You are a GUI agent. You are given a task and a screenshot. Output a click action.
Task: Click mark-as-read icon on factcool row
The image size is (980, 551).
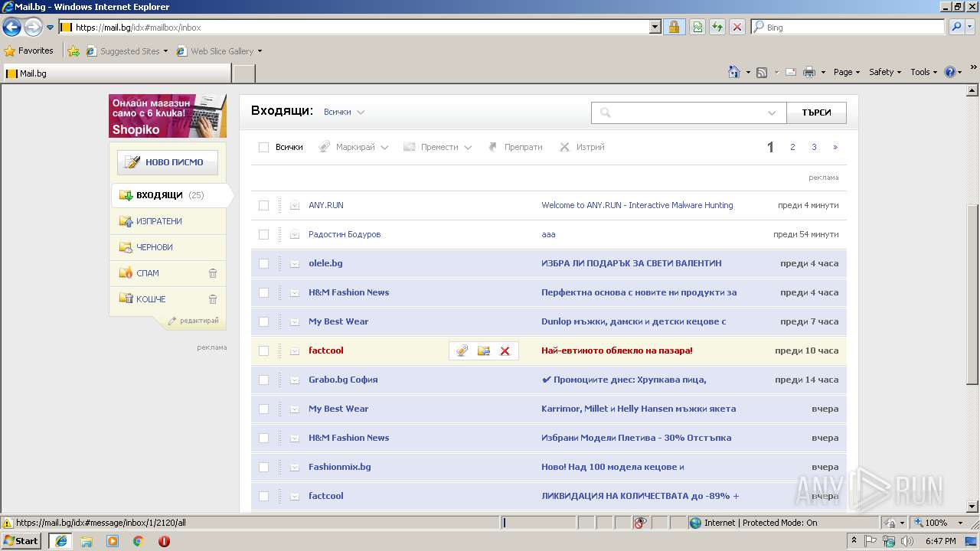(x=462, y=350)
